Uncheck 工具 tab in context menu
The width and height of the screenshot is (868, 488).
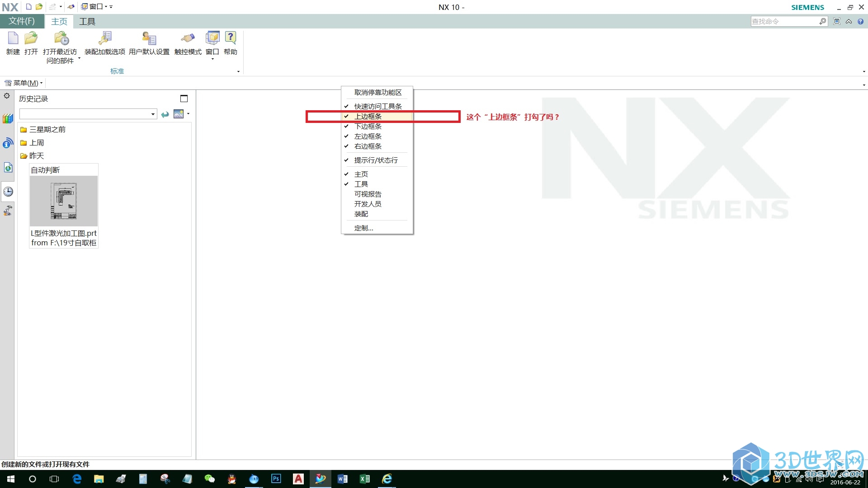click(377, 184)
